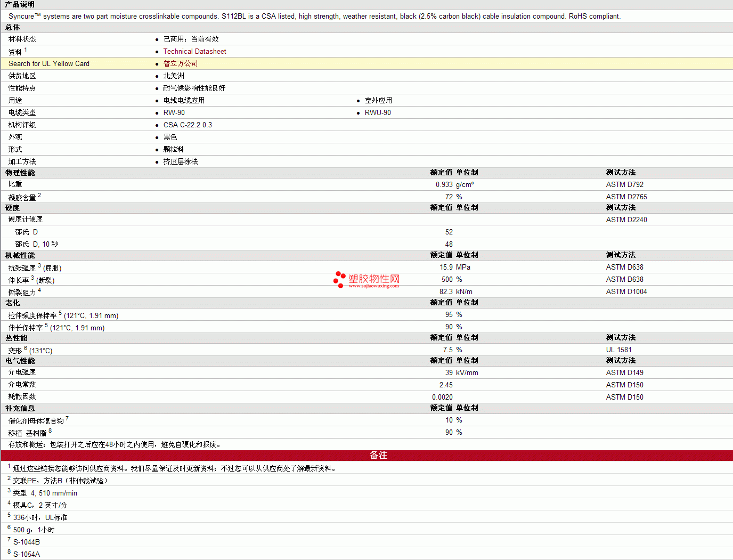Click the Shore D value 52

pos(449,232)
